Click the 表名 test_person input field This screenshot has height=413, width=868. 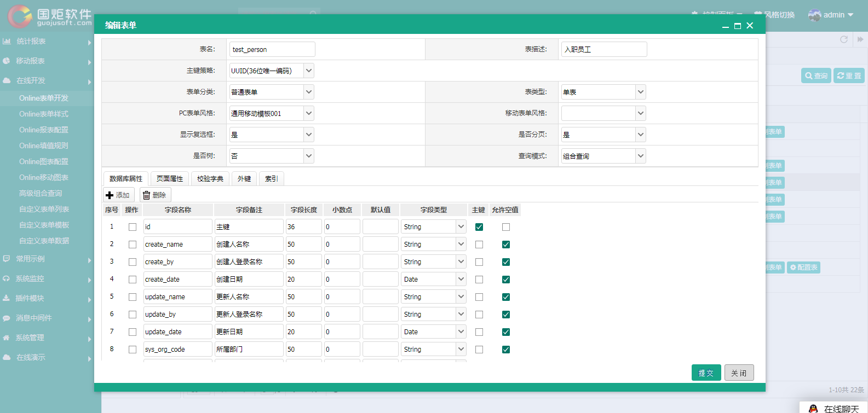pos(272,49)
